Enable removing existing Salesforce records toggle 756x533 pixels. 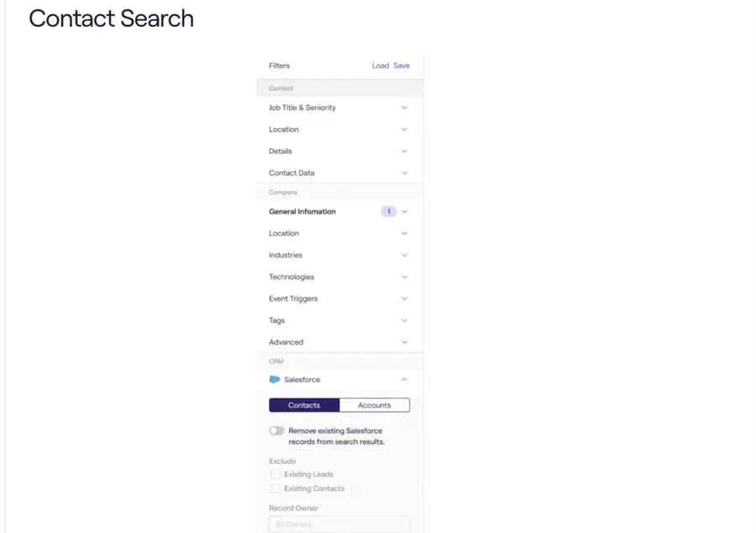[276, 430]
